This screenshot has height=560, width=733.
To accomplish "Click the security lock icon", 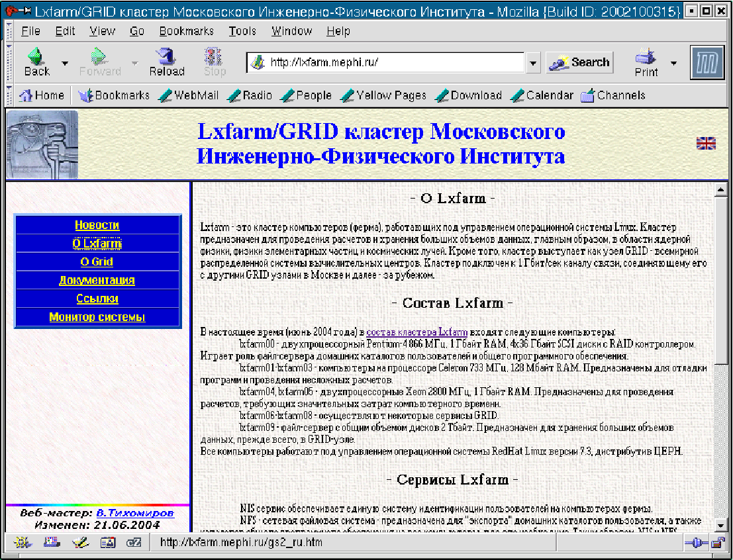I will pyautogui.click(x=718, y=543).
